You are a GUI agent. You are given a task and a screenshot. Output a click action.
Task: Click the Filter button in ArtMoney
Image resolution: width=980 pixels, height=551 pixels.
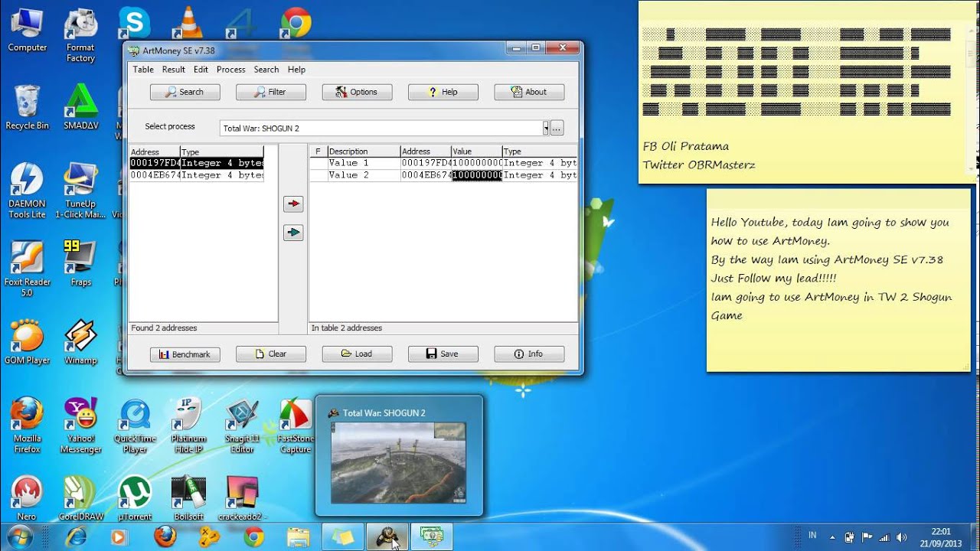[271, 92]
